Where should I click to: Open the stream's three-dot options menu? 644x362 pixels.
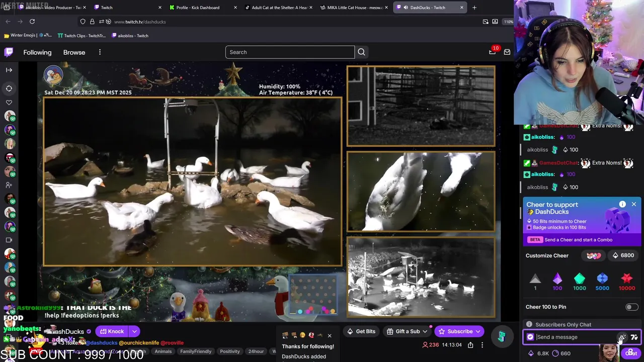482,345
